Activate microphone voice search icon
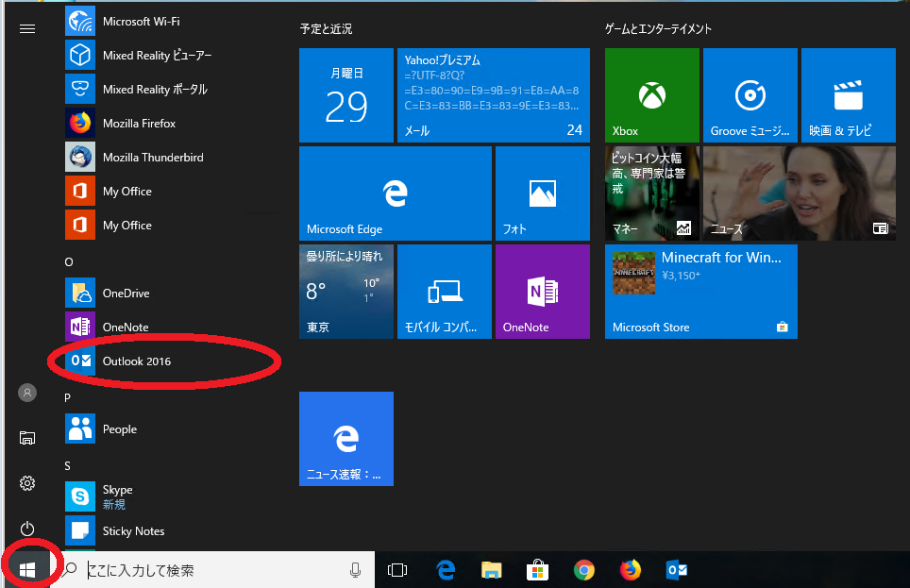Screen dimensions: 910x588 coord(355,570)
